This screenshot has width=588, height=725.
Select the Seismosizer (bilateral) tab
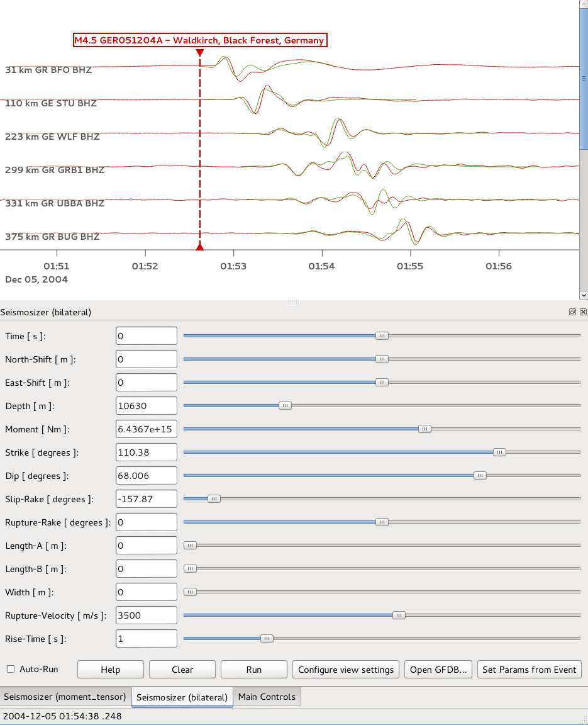(182, 697)
